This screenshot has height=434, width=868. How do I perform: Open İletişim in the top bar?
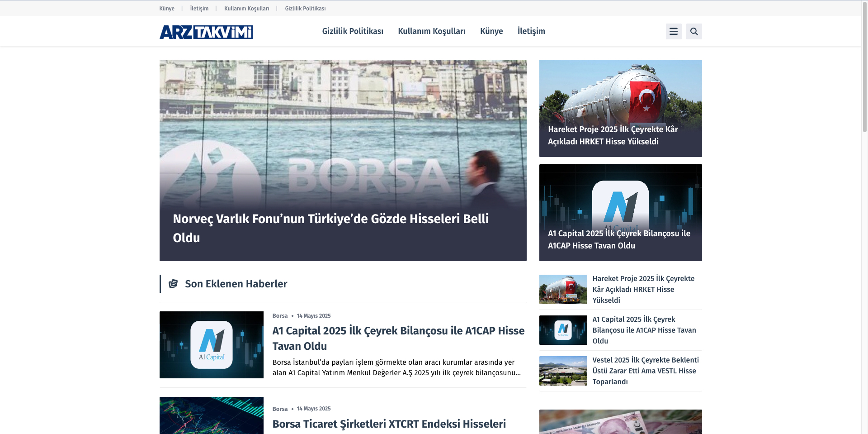click(199, 9)
